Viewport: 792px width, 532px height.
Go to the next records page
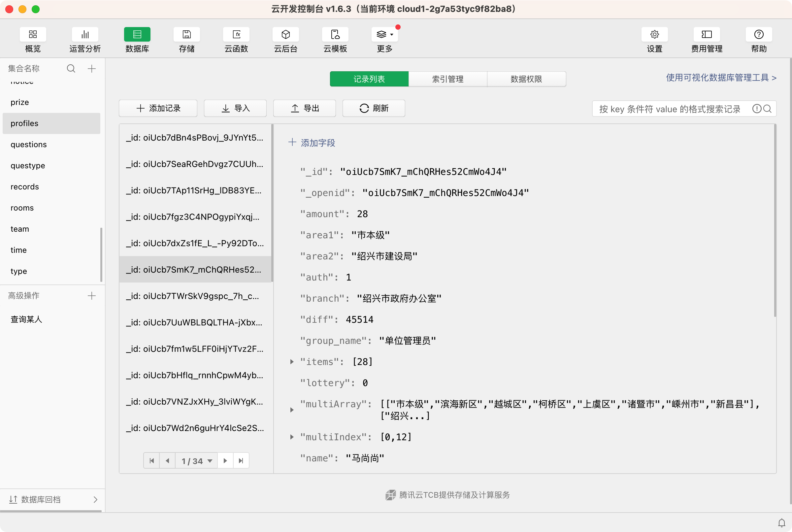225,461
